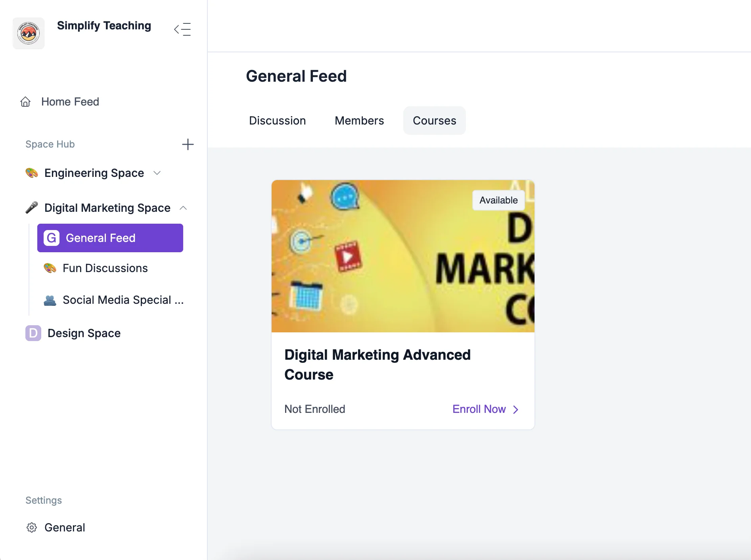
Task: Click the Available status badge
Action: (498, 200)
